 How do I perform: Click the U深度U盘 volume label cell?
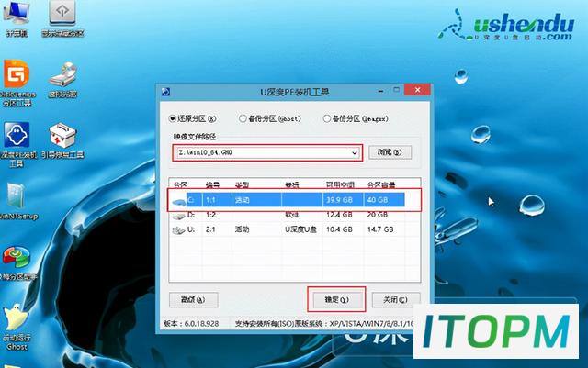[x=300, y=229]
